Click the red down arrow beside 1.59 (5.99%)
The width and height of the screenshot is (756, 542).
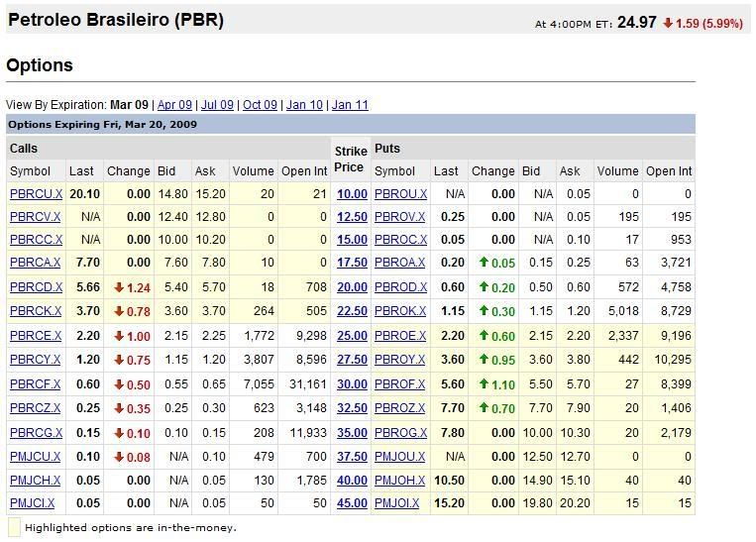(x=668, y=23)
